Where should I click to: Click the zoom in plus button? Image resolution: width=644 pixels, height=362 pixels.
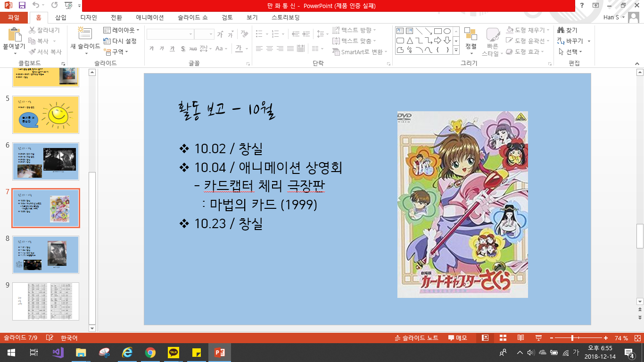(x=606, y=338)
